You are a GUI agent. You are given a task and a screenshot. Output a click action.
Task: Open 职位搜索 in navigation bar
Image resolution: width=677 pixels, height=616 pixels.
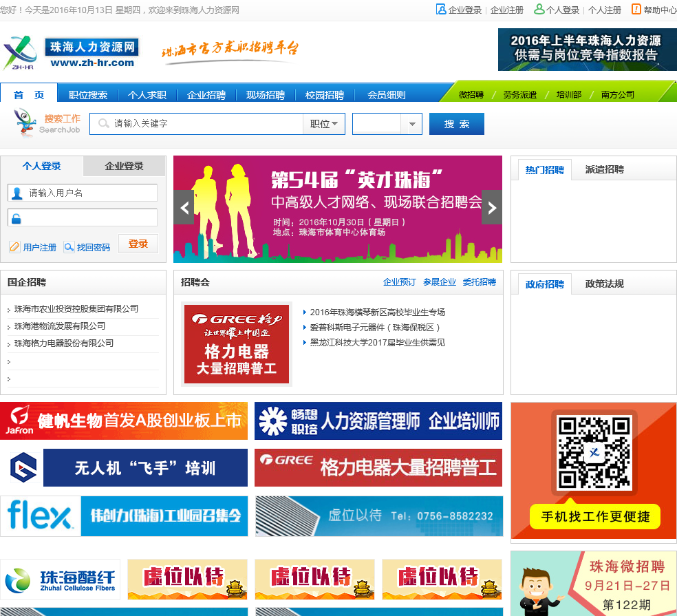87,94
